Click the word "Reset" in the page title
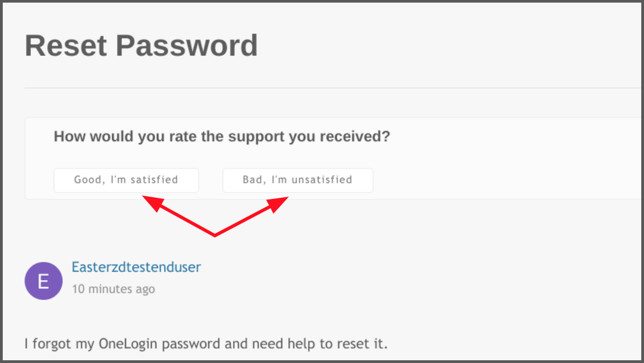Image resolution: width=644 pixels, height=363 pixels. point(66,45)
